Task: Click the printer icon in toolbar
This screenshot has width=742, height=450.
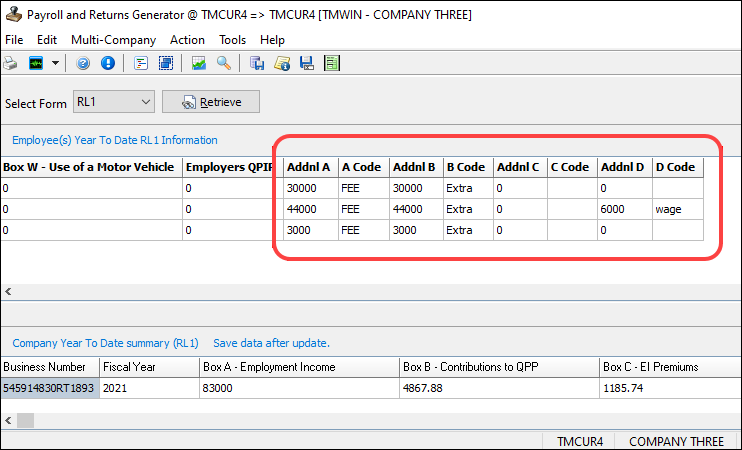Action: pos(10,63)
